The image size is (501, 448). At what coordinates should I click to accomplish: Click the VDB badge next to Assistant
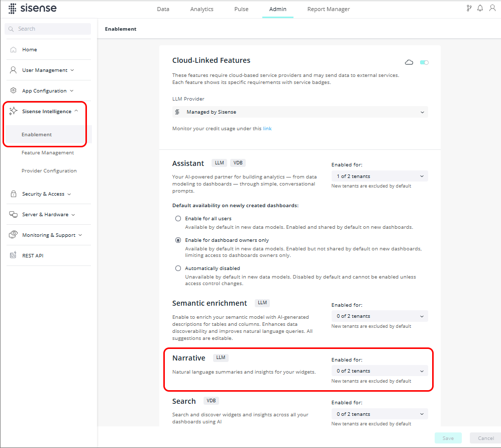(238, 163)
